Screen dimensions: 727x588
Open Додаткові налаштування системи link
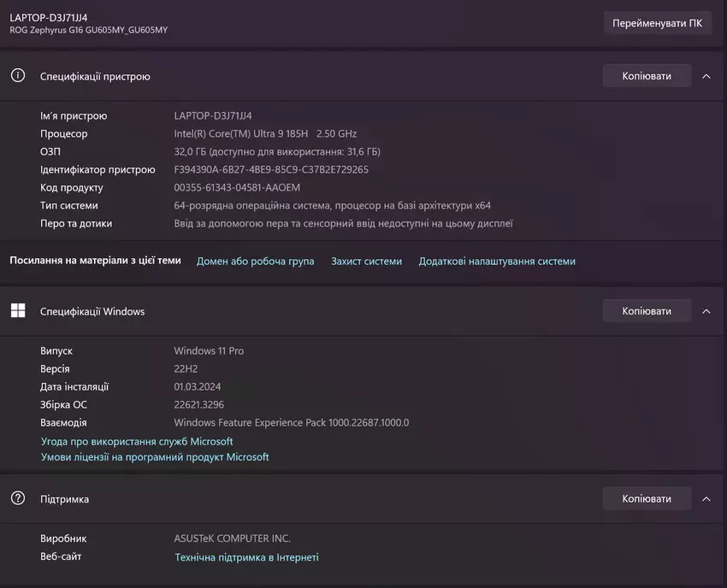click(x=497, y=262)
